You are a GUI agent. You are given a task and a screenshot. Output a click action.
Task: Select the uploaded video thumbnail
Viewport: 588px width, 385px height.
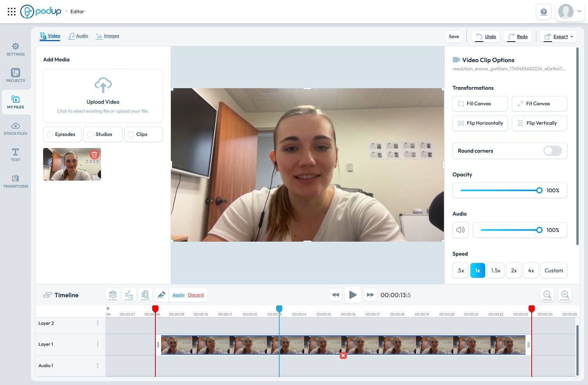[x=72, y=164]
